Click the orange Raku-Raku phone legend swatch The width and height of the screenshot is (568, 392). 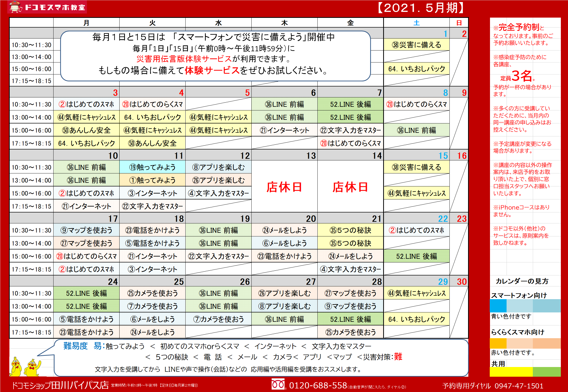click(498, 343)
